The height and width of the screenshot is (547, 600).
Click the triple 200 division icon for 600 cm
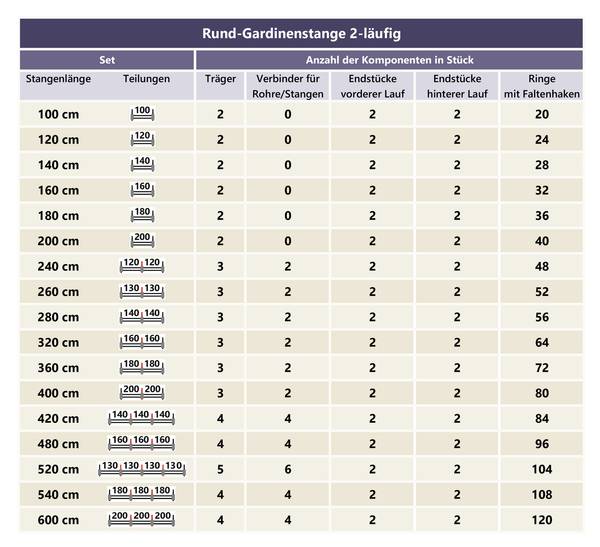[x=142, y=519]
